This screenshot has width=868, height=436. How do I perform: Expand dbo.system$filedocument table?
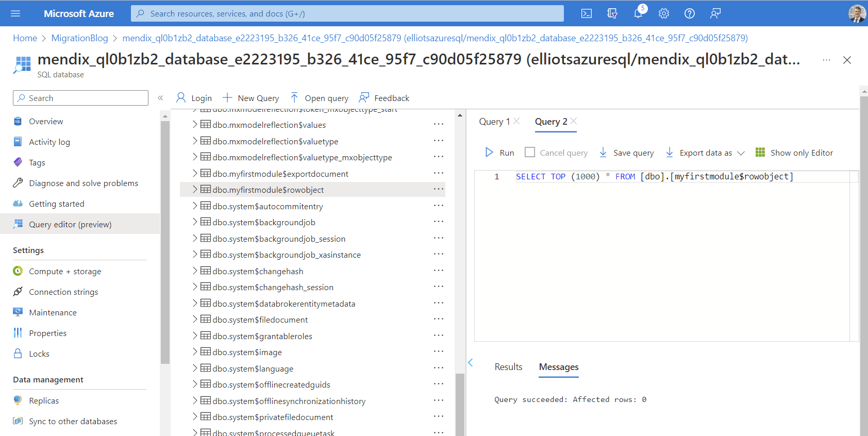pos(195,319)
